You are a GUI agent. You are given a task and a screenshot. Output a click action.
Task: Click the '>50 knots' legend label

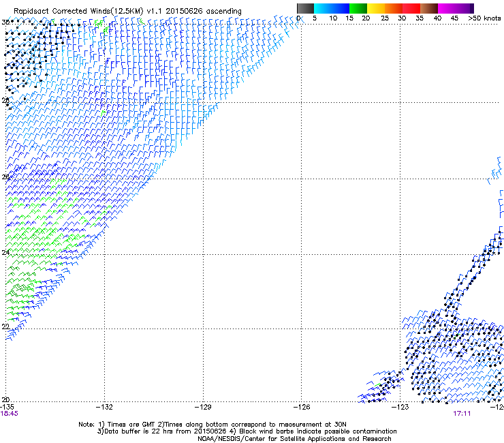(x=484, y=18)
